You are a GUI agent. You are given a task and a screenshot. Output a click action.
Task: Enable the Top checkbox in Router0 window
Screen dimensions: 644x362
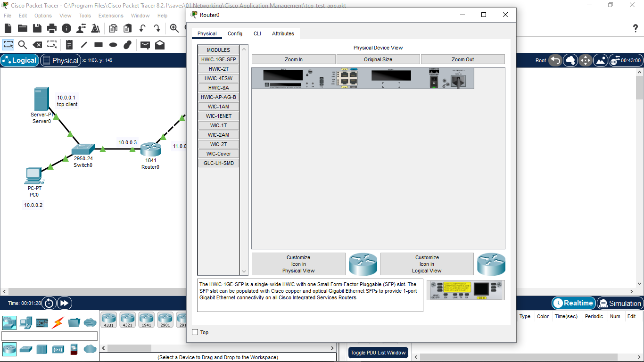(195, 332)
